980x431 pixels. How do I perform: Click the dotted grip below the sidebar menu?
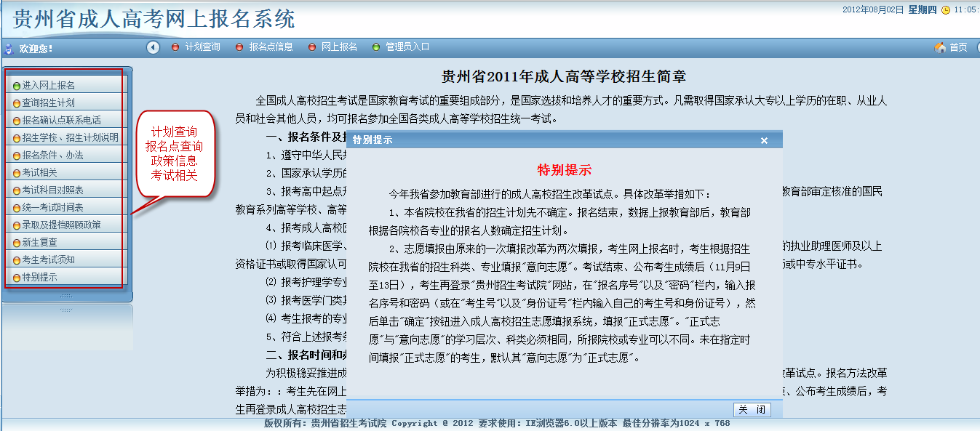tap(66, 296)
